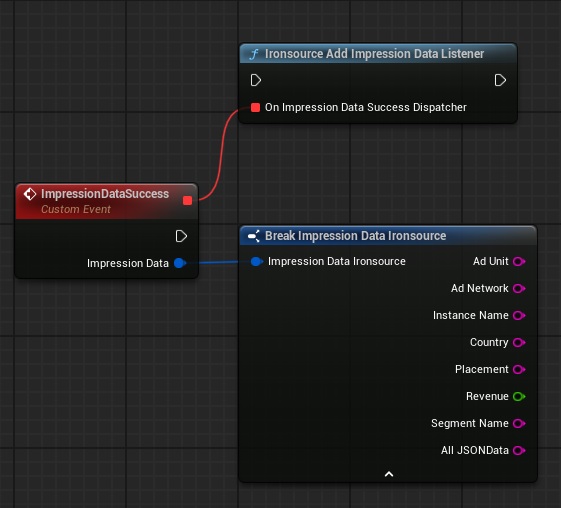
Task: Click the Custom Event subtitle text
Action: 76,209
